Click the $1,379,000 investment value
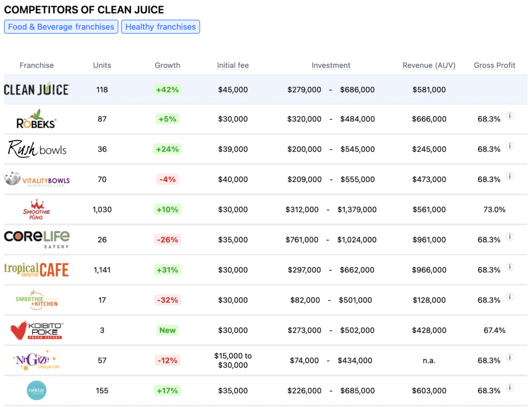 (357, 210)
